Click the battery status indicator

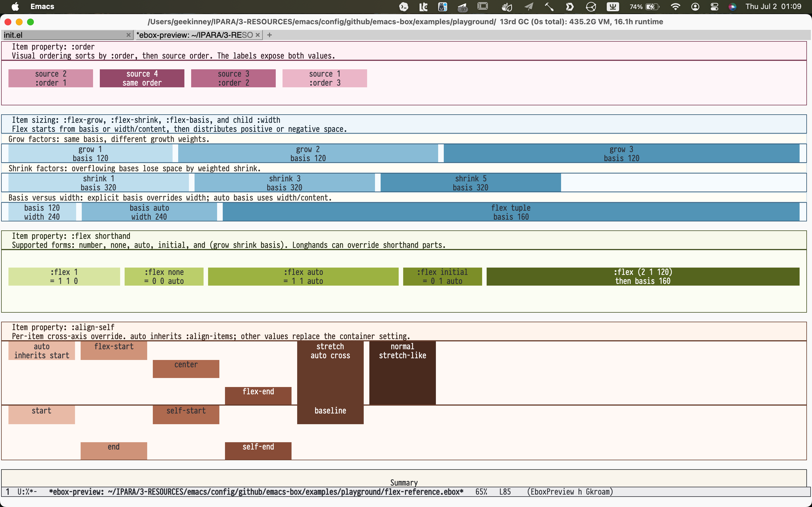point(644,6)
